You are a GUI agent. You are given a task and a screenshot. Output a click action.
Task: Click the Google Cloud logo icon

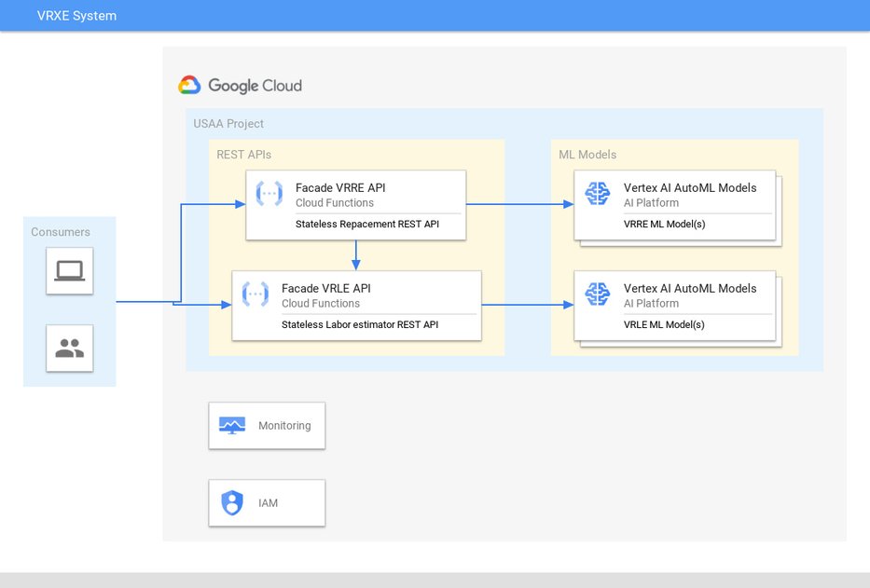point(189,85)
